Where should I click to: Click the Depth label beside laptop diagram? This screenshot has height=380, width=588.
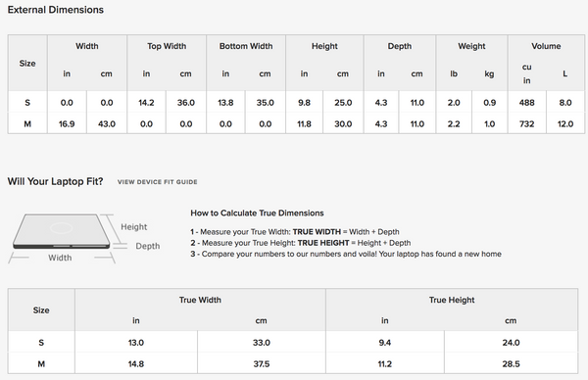click(x=148, y=246)
